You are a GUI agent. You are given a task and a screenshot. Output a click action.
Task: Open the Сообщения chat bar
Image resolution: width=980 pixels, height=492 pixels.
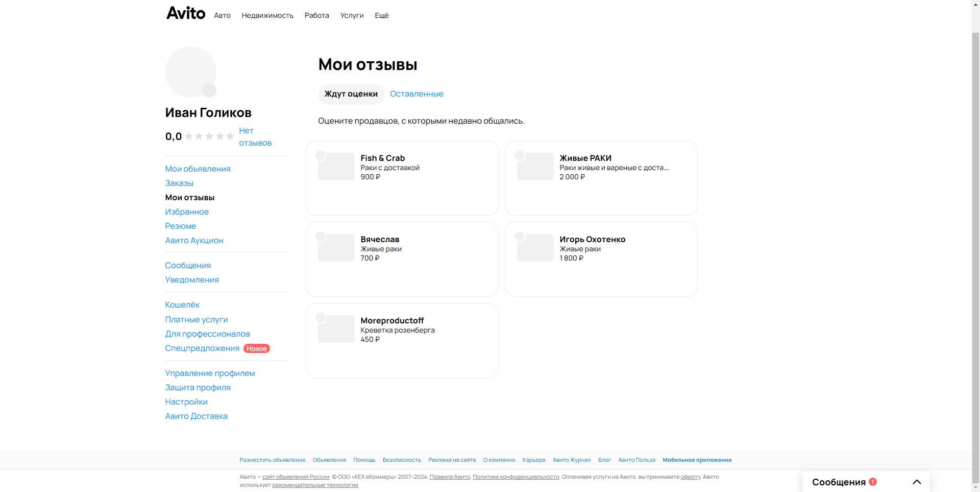[x=866, y=482]
